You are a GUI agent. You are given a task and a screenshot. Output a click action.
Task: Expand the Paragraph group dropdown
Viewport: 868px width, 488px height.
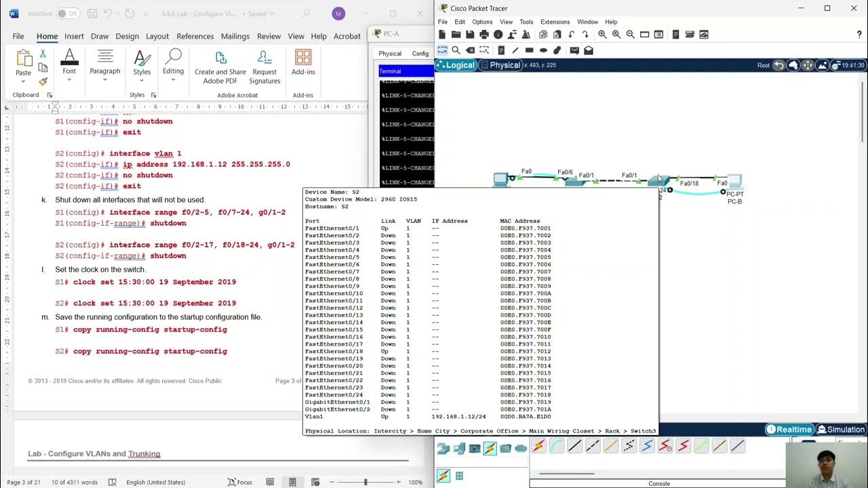pyautogui.click(x=104, y=80)
